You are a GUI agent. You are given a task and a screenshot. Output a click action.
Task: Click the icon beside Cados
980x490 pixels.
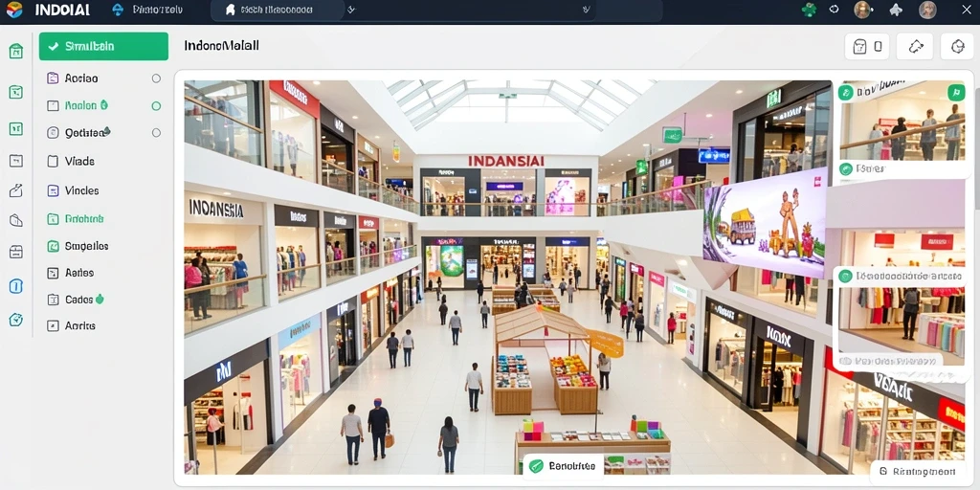(x=54, y=300)
